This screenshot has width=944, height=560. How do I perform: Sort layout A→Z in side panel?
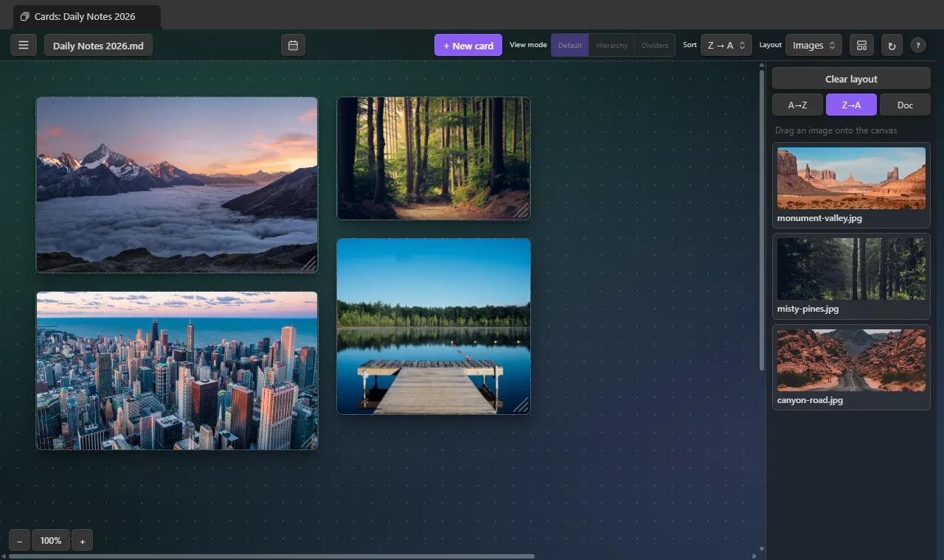tap(797, 105)
